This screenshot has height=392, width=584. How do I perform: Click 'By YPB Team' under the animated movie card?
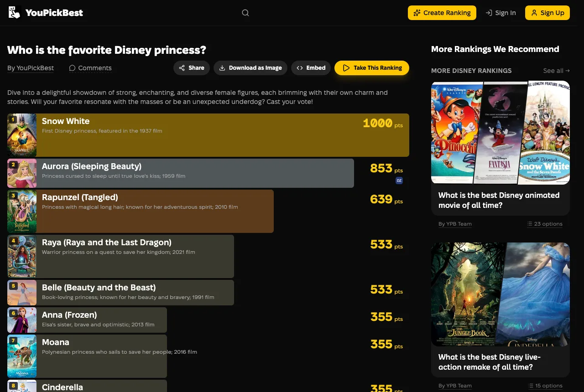pyautogui.click(x=455, y=224)
